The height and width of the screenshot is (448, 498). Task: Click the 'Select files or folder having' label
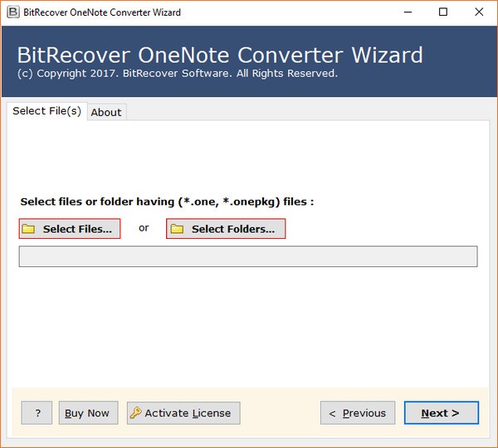click(x=167, y=202)
